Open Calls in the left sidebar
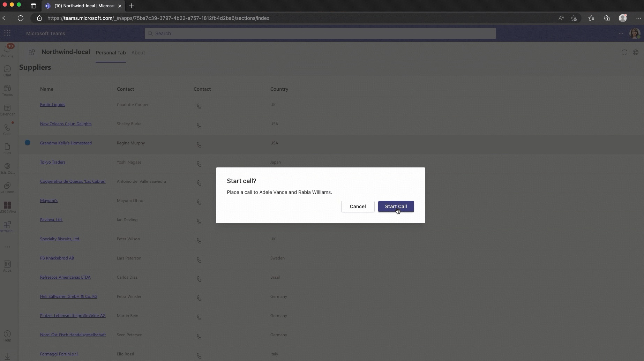Image resolution: width=644 pixels, height=361 pixels. (7, 129)
